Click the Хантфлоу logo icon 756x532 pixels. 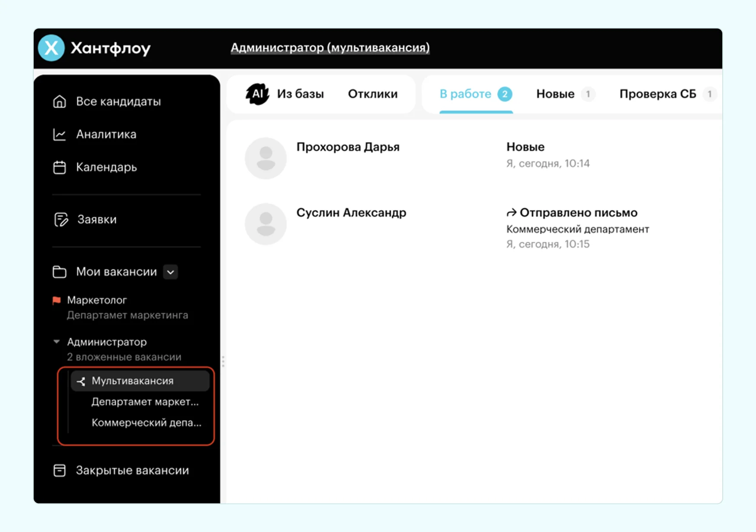coord(51,48)
